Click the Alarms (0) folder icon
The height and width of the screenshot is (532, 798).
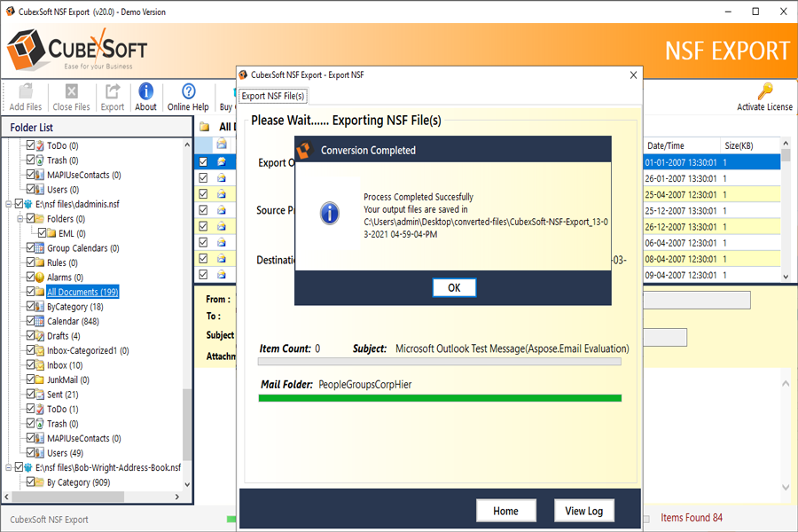click(x=40, y=278)
